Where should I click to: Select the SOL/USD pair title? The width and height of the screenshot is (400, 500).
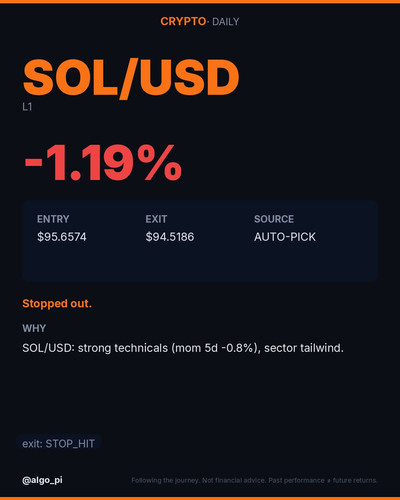(x=131, y=79)
